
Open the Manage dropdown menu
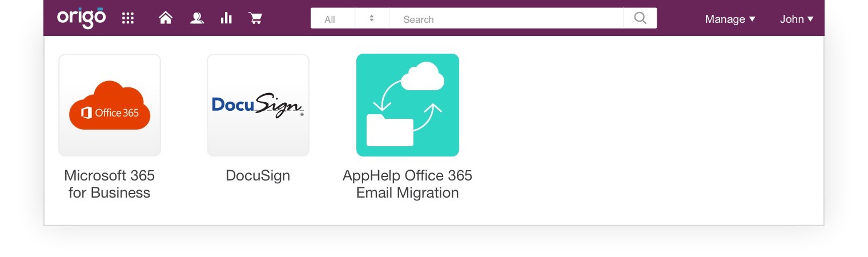pos(730,19)
